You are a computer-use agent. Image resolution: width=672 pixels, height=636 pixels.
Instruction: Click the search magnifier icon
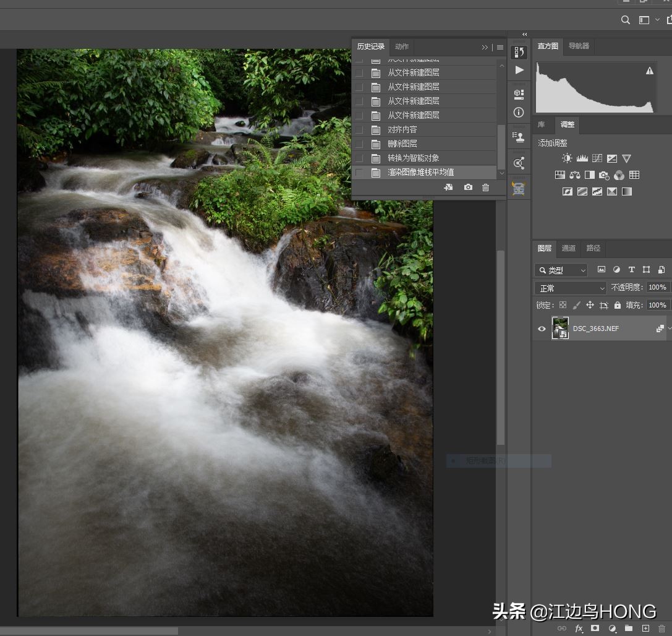tap(625, 20)
